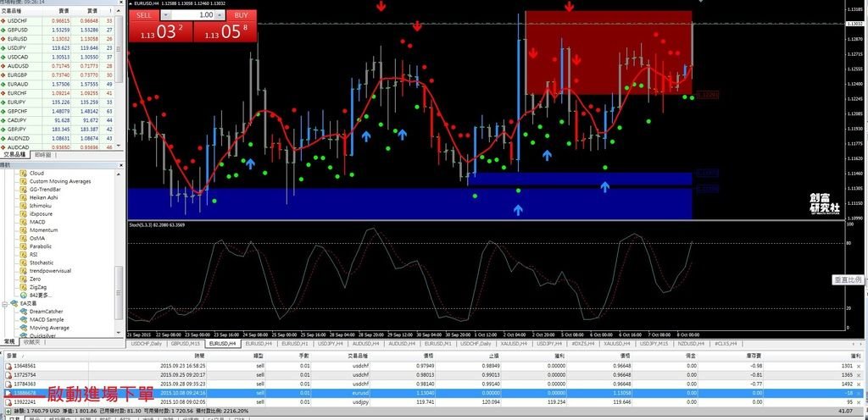868x420 pixels.
Task: Close the Navigator panel
Action: click(120, 164)
